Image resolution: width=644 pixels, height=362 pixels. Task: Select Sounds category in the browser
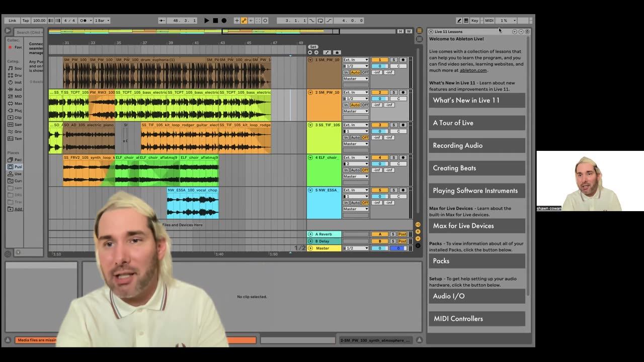click(x=15, y=68)
